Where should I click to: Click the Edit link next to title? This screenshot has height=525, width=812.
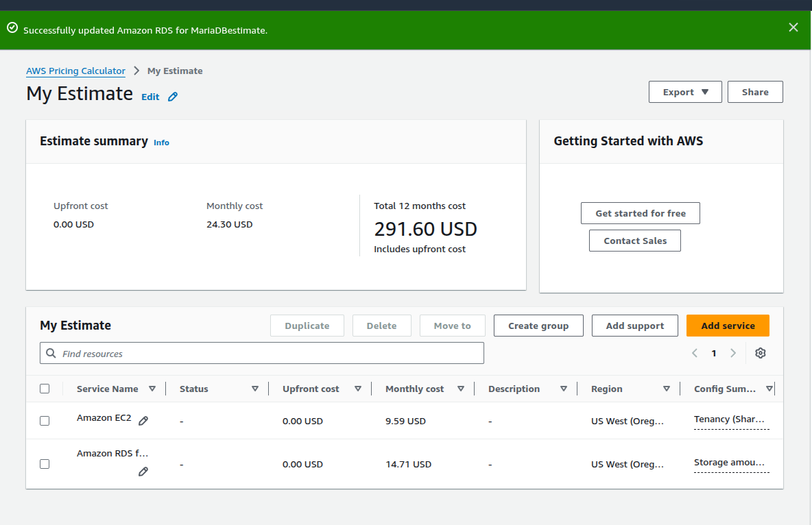click(150, 97)
